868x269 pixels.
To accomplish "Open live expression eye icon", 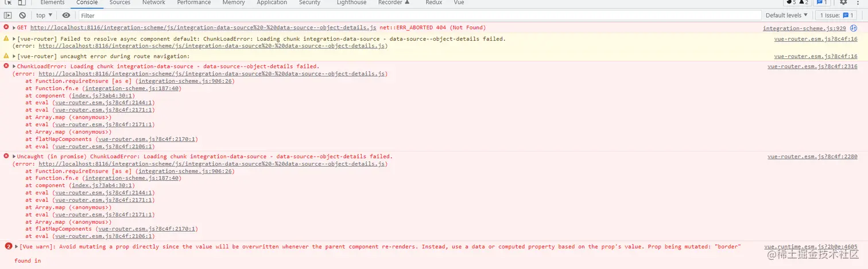I will [66, 15].
